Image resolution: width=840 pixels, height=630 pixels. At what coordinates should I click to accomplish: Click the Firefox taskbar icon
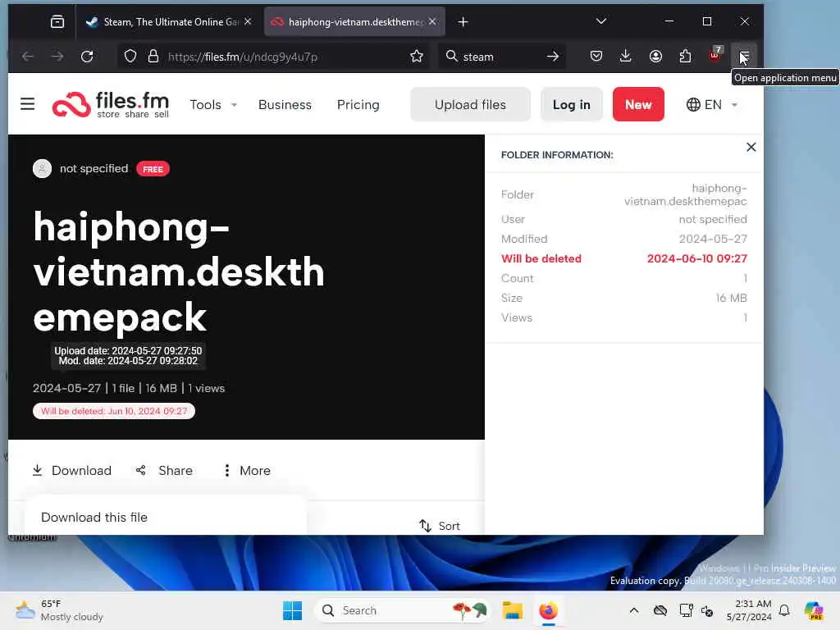pyautogui.click(x=548, y=610)
